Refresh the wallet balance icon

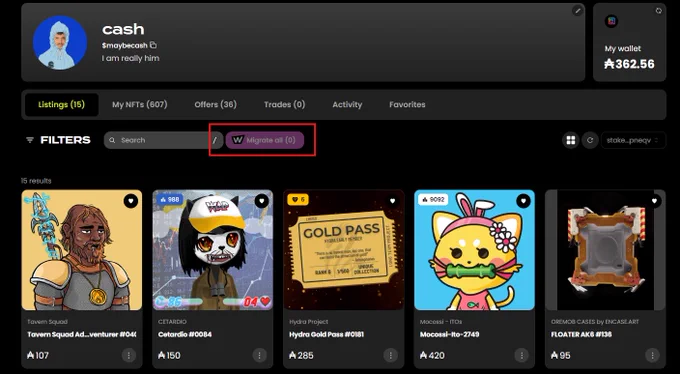(x=658, y=11)
